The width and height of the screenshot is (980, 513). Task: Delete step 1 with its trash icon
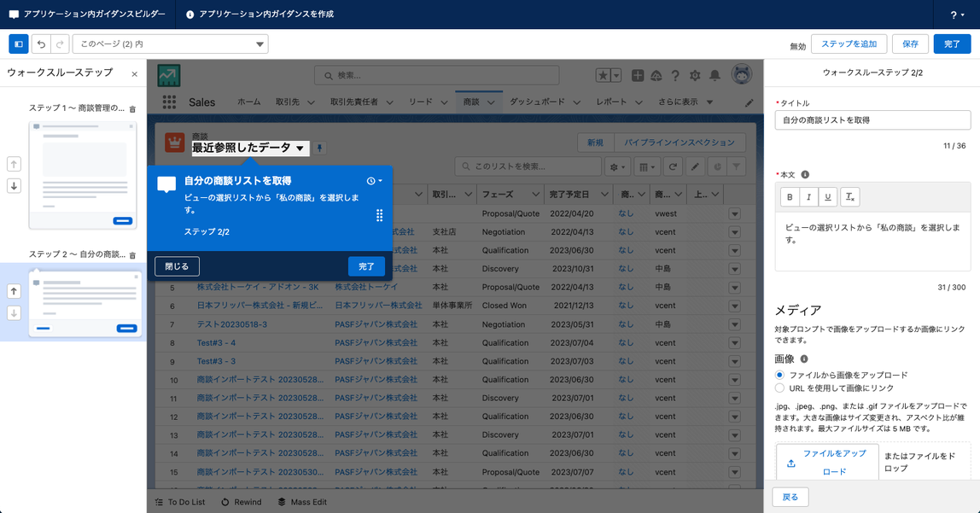click(x=132, y=108)
